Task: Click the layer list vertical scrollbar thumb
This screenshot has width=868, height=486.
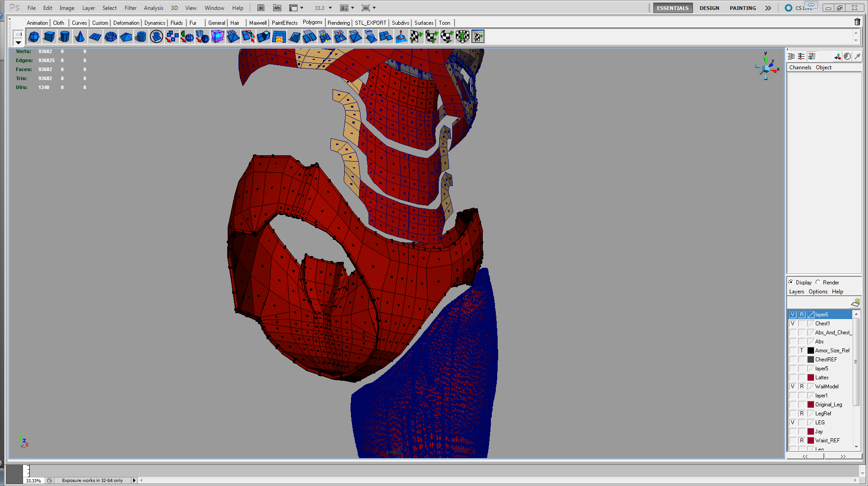Action: click(x=856, y=362)
